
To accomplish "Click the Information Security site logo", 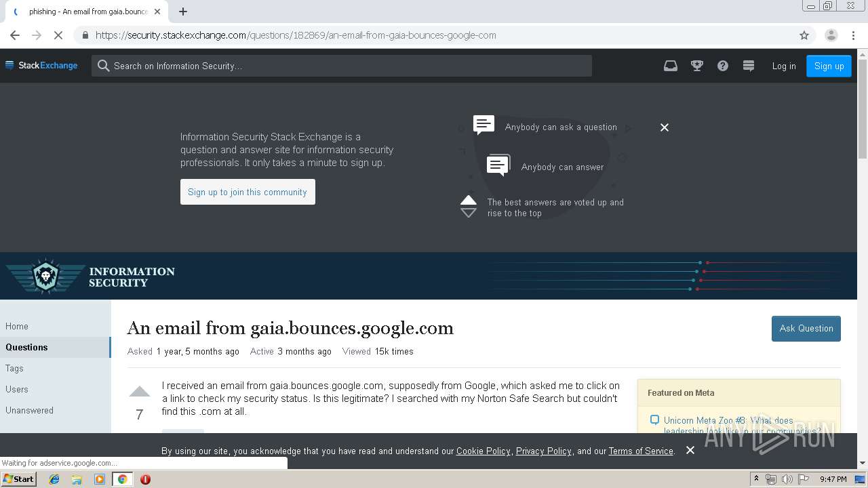I will click(x=90, y=277).
